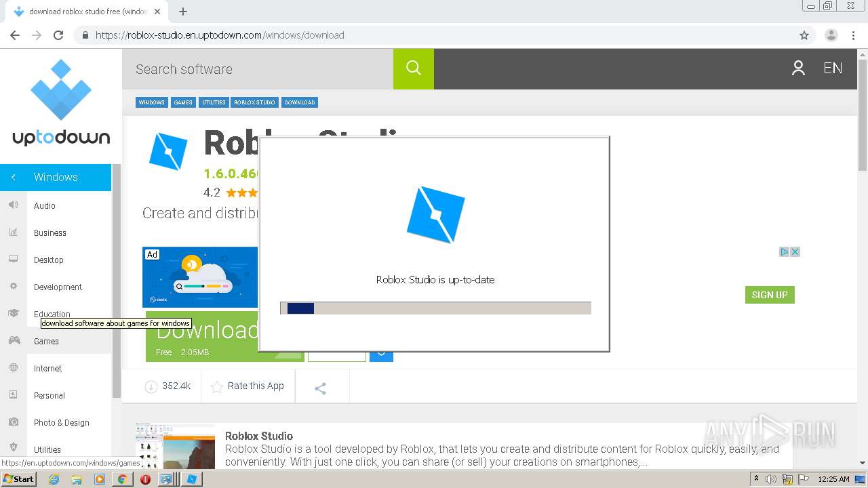Viewport: 868px width, 488px height.
Task: Close the ad with X icon
Action: coord(795,251)
